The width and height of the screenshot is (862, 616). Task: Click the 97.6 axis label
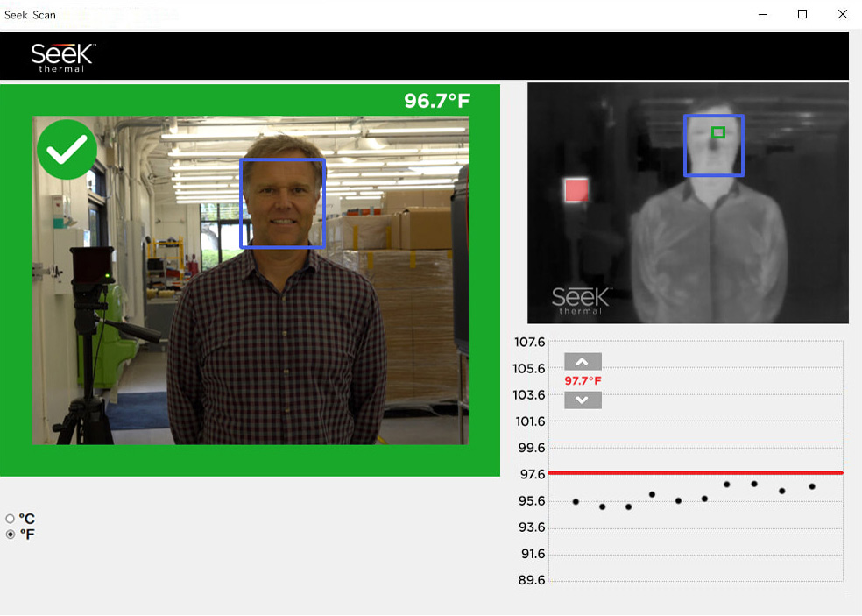click(532, 474)
